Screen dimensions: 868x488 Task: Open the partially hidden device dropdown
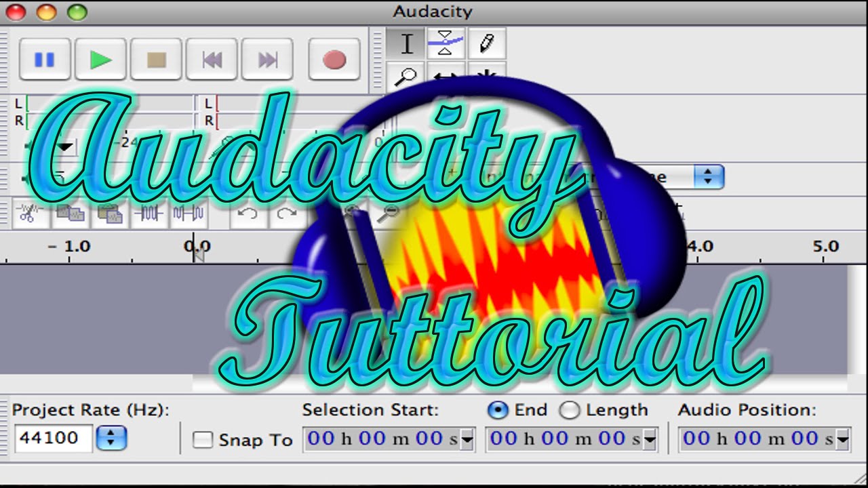point(709,178)
